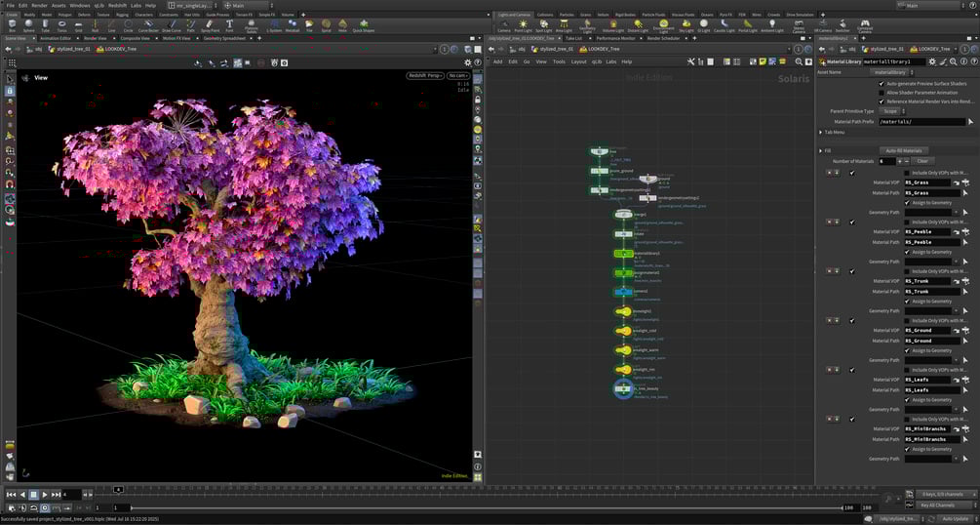
Task: Open network editor Layout menu
Action: (x=579, y=61)
